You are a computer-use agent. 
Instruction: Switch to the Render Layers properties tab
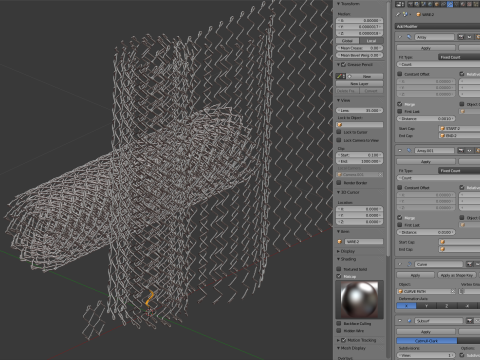[x=418, y=4]
